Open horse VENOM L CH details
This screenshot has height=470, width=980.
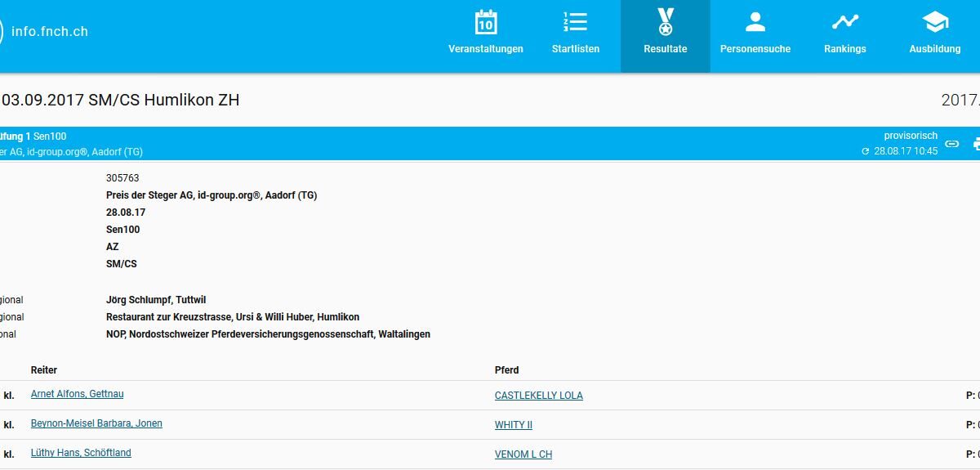coord(523,454)
